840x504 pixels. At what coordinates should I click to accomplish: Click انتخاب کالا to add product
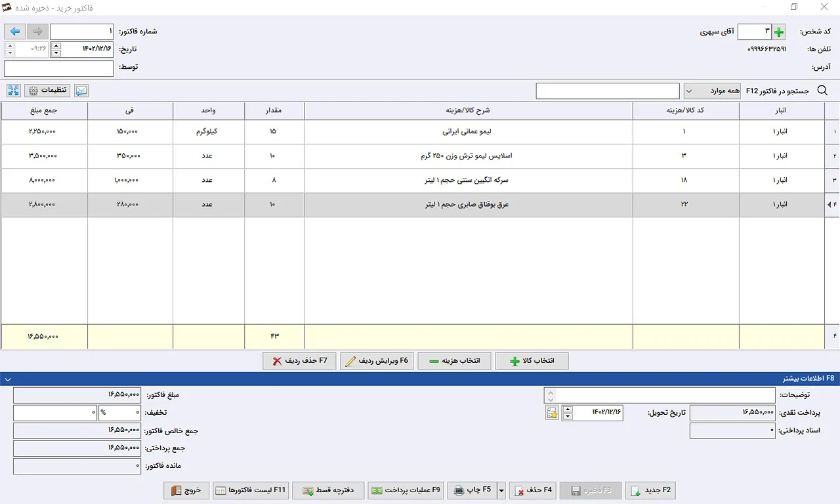(x=532, y=361)
